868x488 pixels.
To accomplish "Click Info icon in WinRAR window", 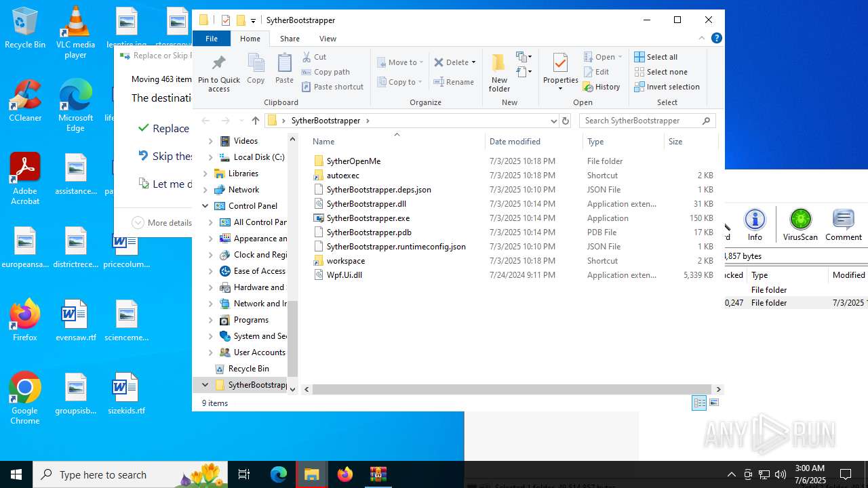I will 755,225.
